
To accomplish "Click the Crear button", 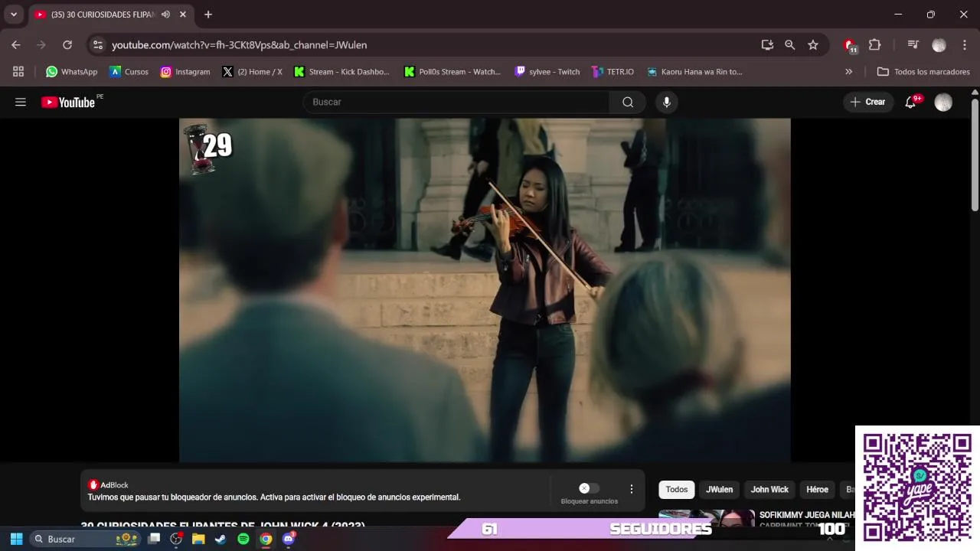I will tap(868, 102).
